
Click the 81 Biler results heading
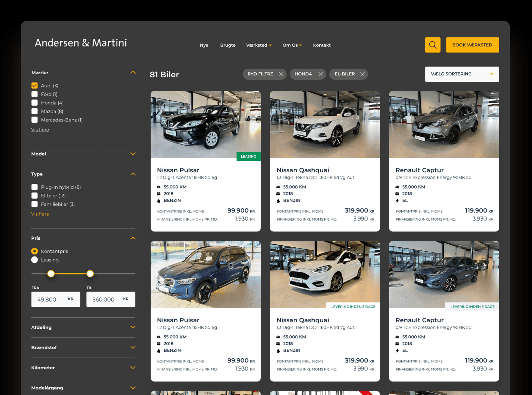(x=164, y=74)
